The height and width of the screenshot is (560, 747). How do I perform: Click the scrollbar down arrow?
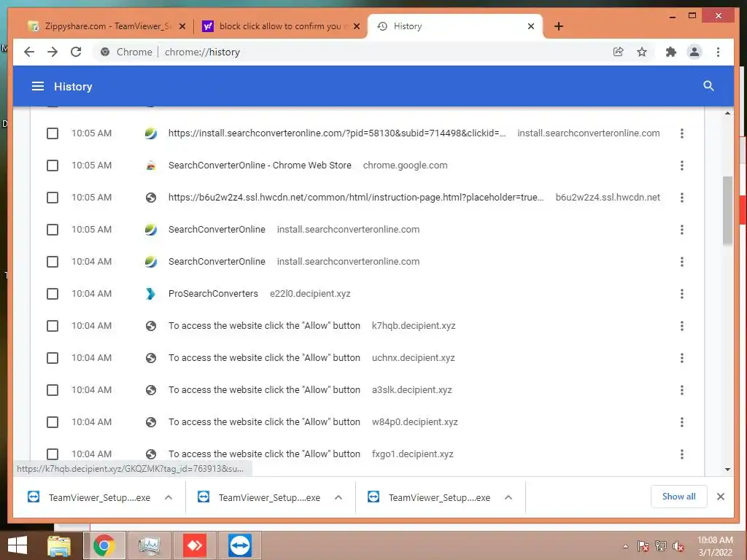pyautogui.click(x=727, y=470)
